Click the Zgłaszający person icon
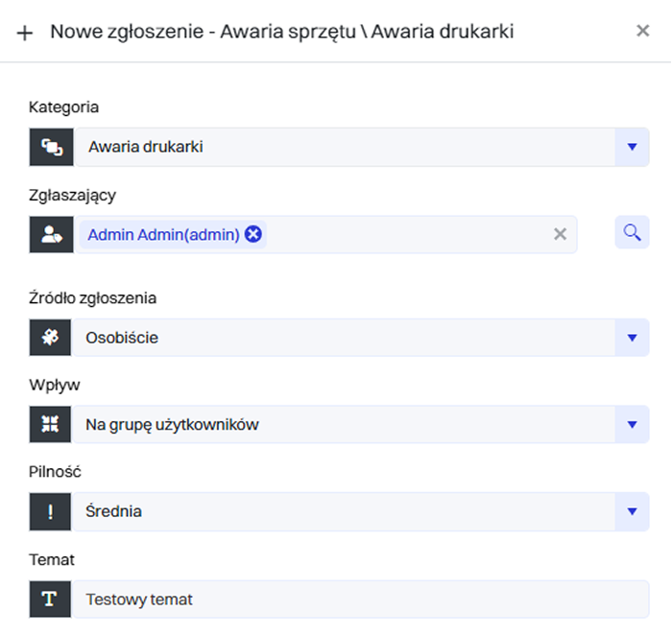 click(x=52, y=234)
